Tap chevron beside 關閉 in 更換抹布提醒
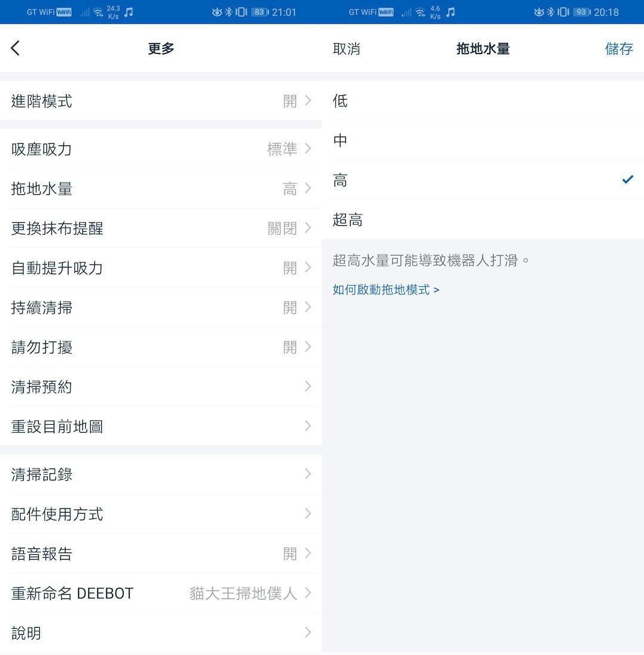 pyautogui.click(x=308, y=228)
